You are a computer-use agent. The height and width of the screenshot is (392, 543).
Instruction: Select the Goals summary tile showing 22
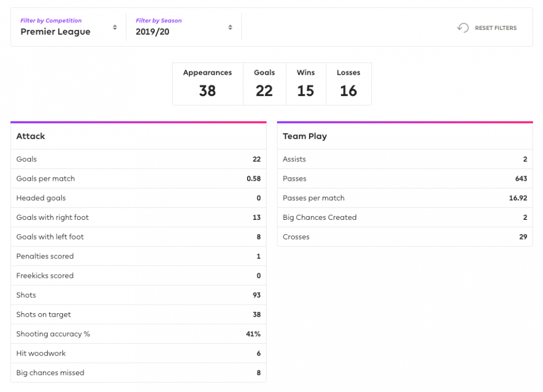[264, 84]
